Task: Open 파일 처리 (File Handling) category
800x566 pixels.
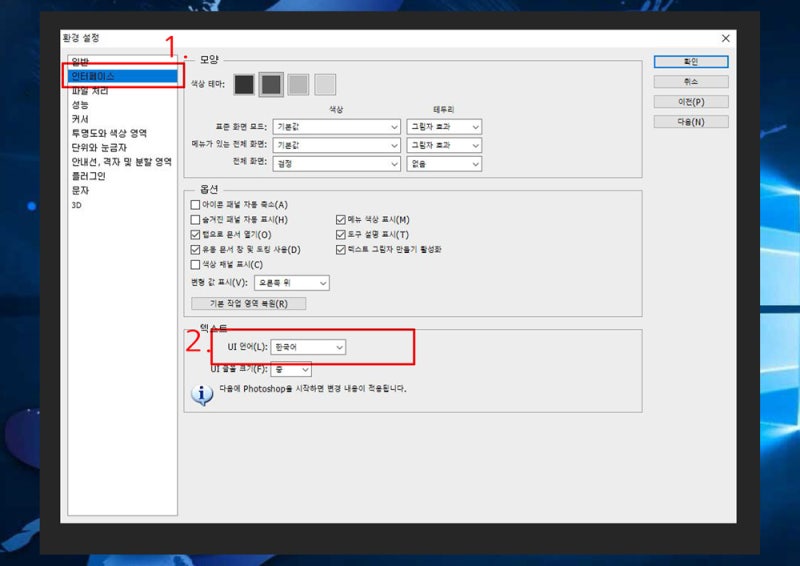Action: click(90, 91)
